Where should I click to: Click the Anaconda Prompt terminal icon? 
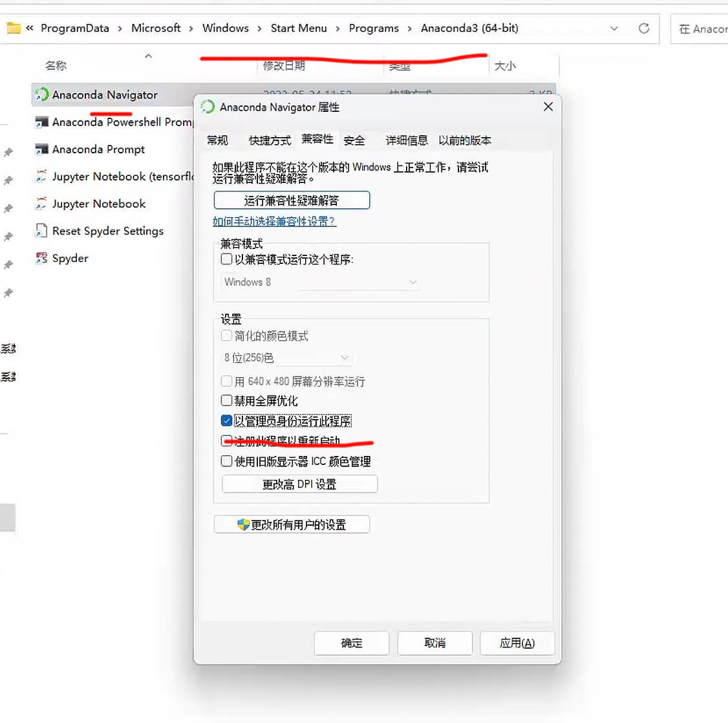coord(41,149)
